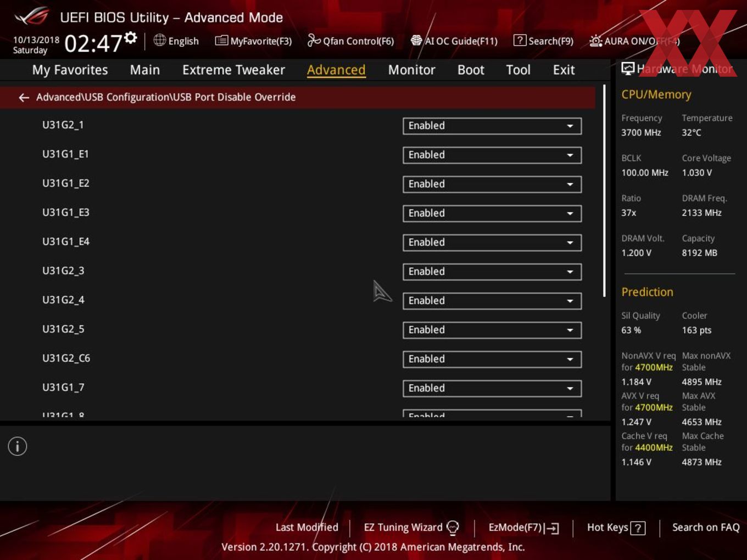747x560 pixels.
Task: Open MyFavorite(F3)
Action: point(253,41)
